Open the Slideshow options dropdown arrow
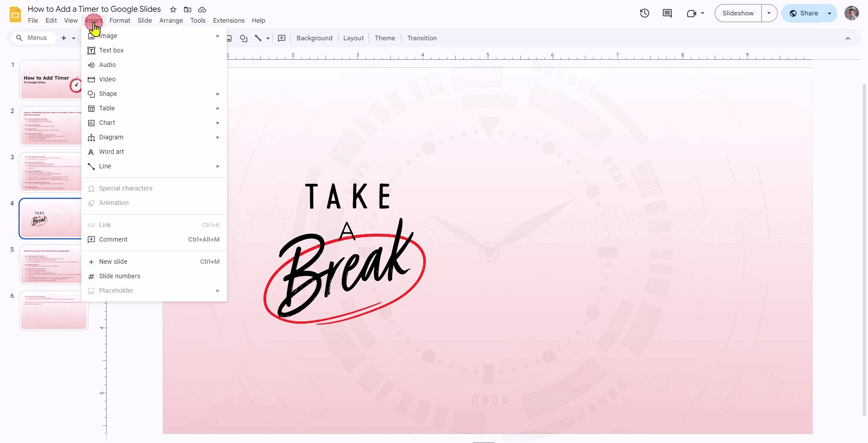Image resolution: width=868 pixels, height=443 pixels. (x=769, y=13)
